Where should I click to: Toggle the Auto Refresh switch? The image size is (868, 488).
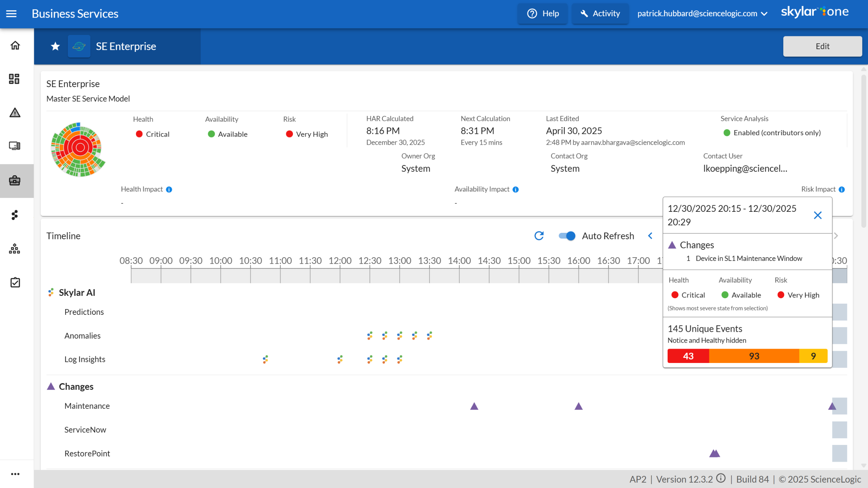(x=567, y=236)
